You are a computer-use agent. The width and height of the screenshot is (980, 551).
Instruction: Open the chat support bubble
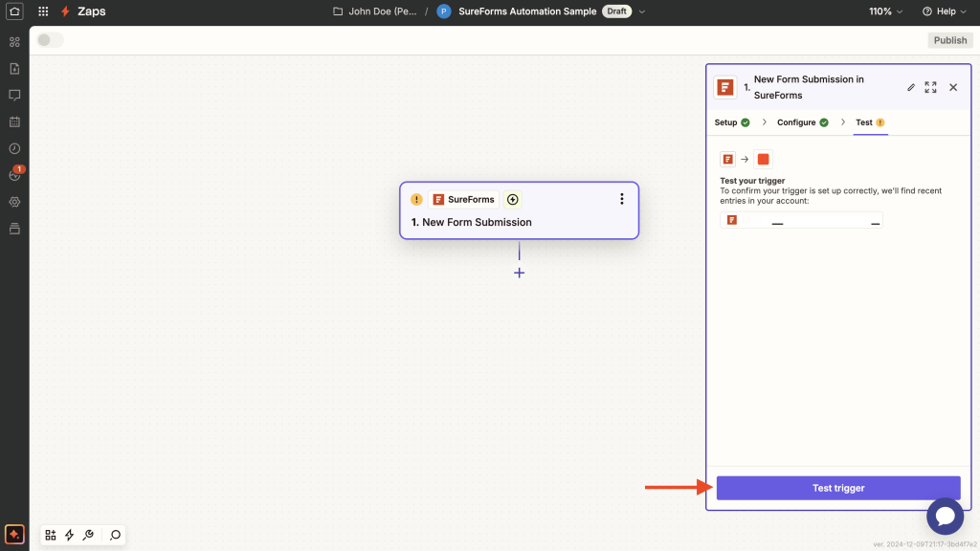(x=945, y=517)
